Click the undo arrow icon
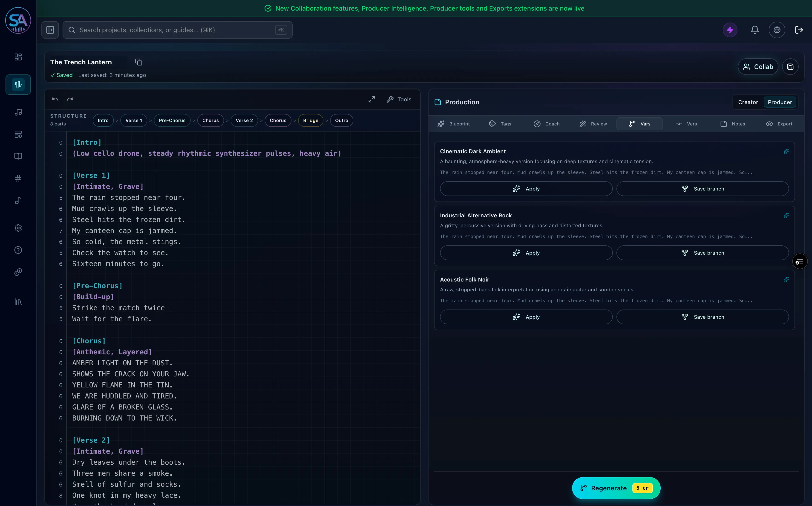 point(55,99)
